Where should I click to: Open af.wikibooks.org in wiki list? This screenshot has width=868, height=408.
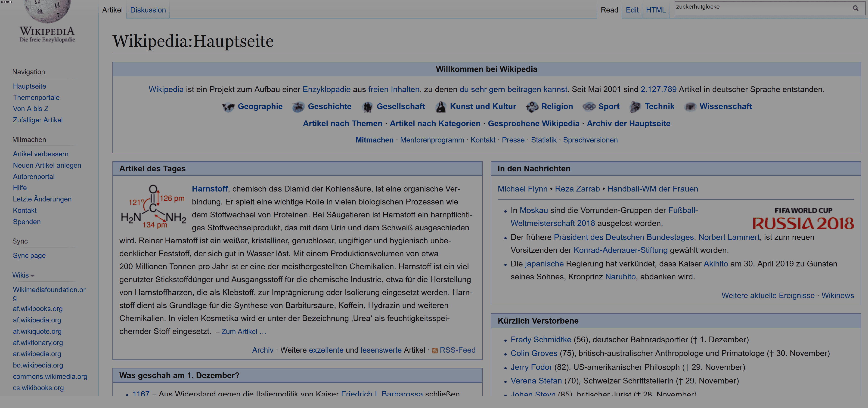click(38, 309)
